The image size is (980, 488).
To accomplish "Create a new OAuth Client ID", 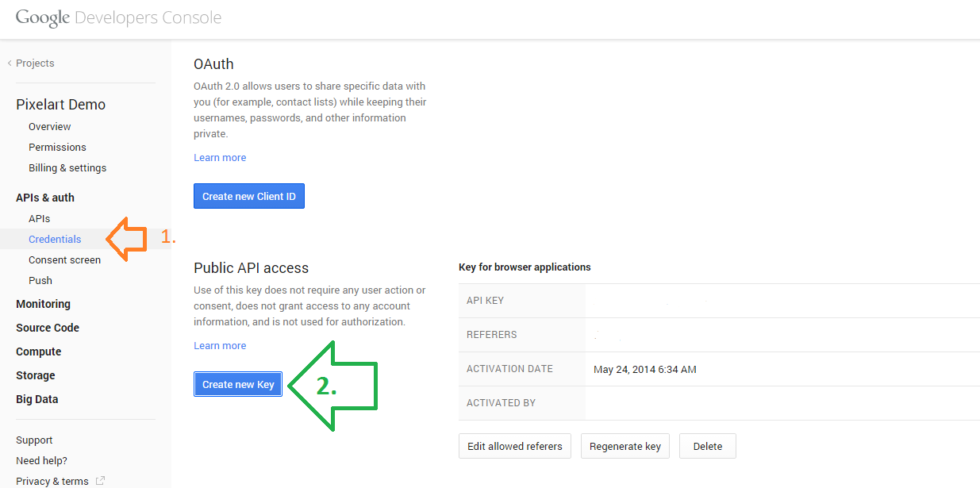I will (x=249, y=196).
